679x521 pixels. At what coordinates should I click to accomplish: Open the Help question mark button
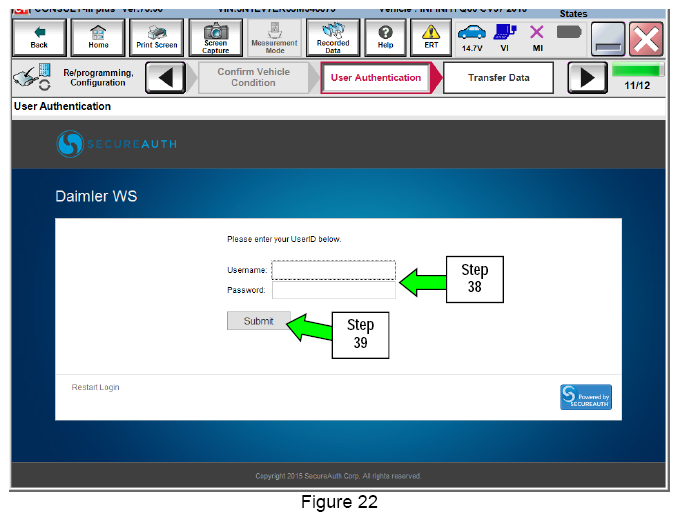coord(385,38)
